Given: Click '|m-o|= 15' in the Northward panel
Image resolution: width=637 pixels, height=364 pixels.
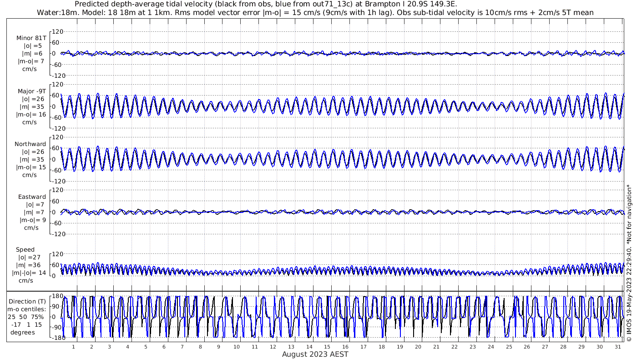Looking at the screenshot, I should (x=32, y=167).
